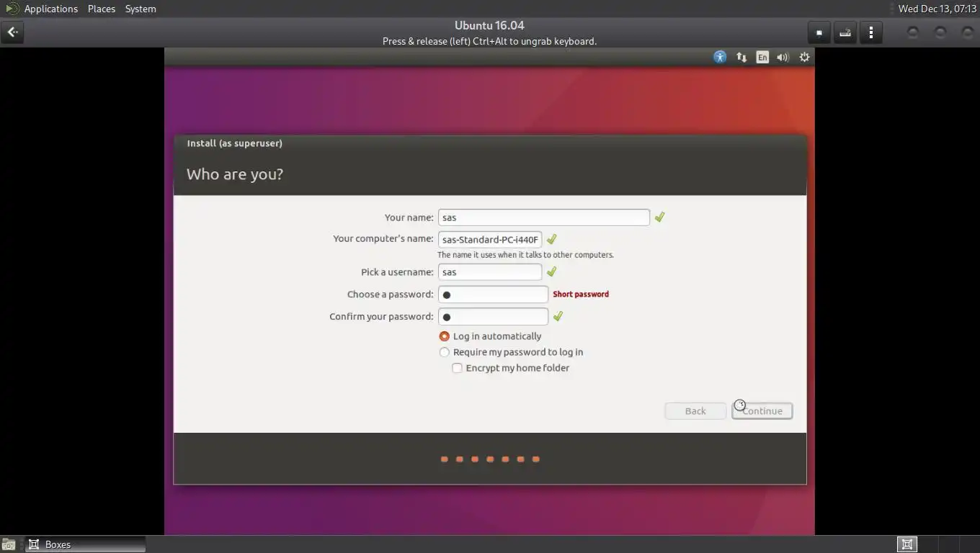
Task: Click the Pick a username field
Action: 490,272
